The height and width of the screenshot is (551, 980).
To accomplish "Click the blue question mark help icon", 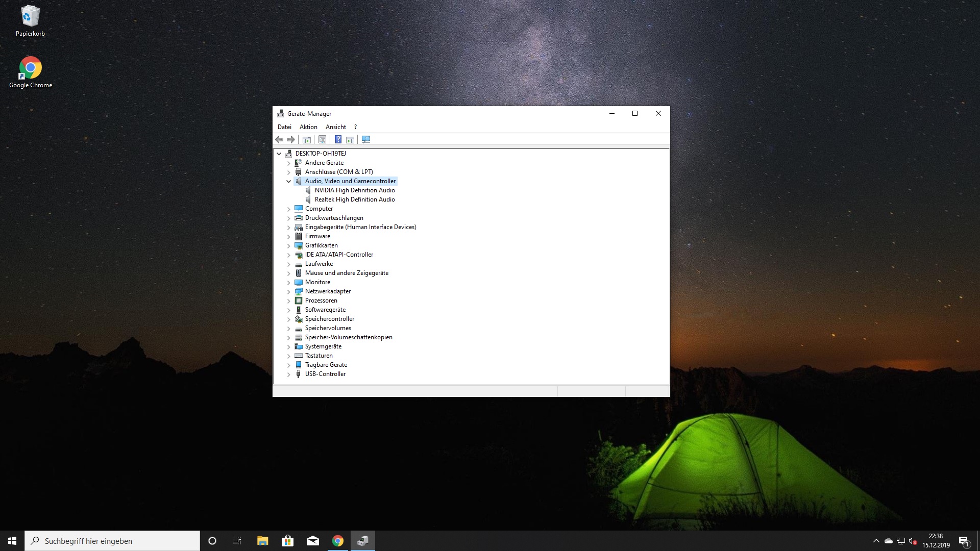I will pos(338,140).
